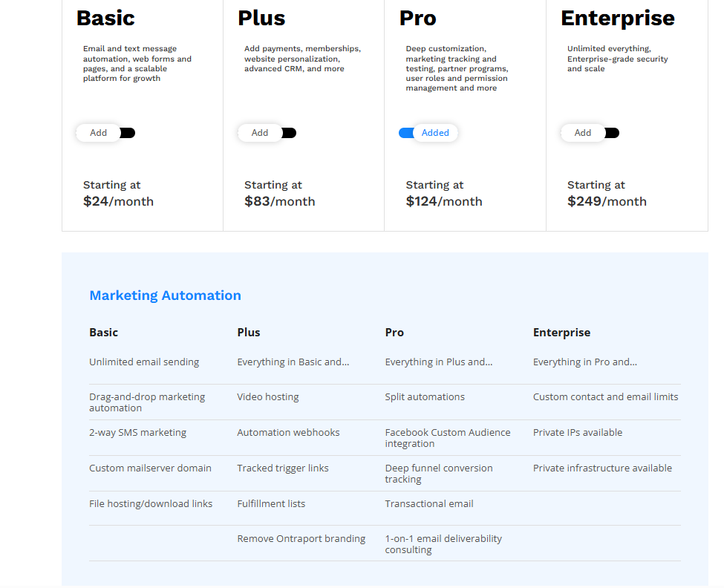Click the Pro plan title
724x588 pixels.
pos(418,19)
